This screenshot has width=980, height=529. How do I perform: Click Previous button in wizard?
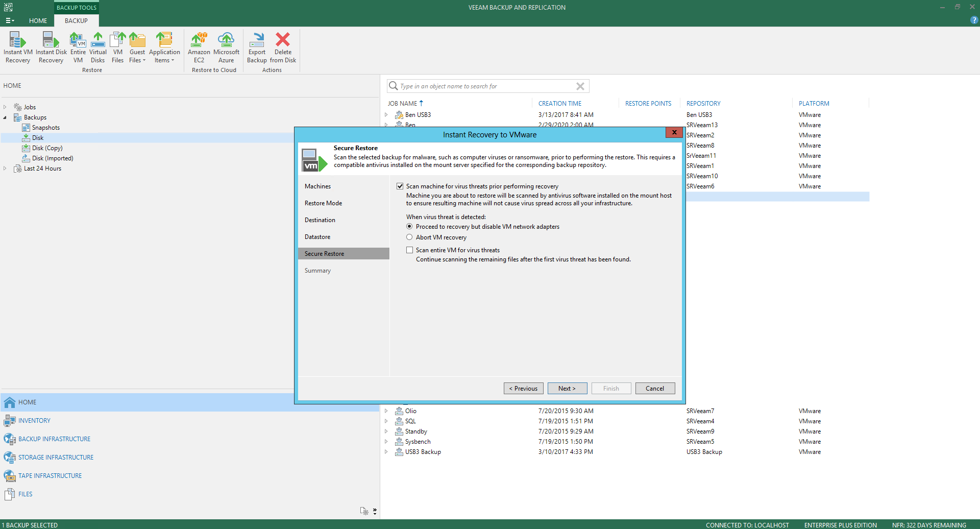523,389
